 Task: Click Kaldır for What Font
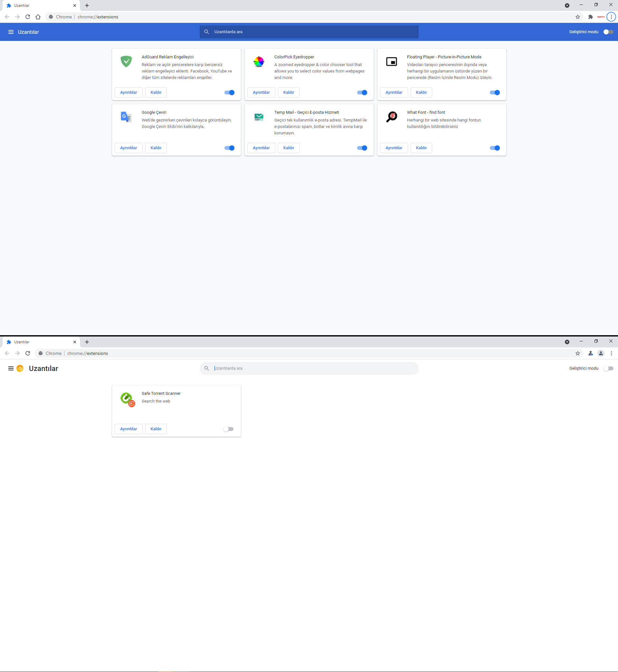click(421, 148)
